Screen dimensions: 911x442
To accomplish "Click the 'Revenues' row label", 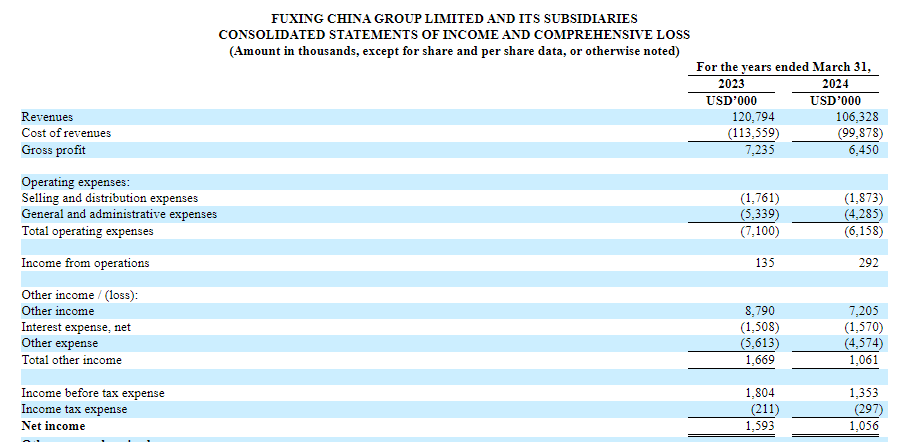I will click(x=47, y=117).
